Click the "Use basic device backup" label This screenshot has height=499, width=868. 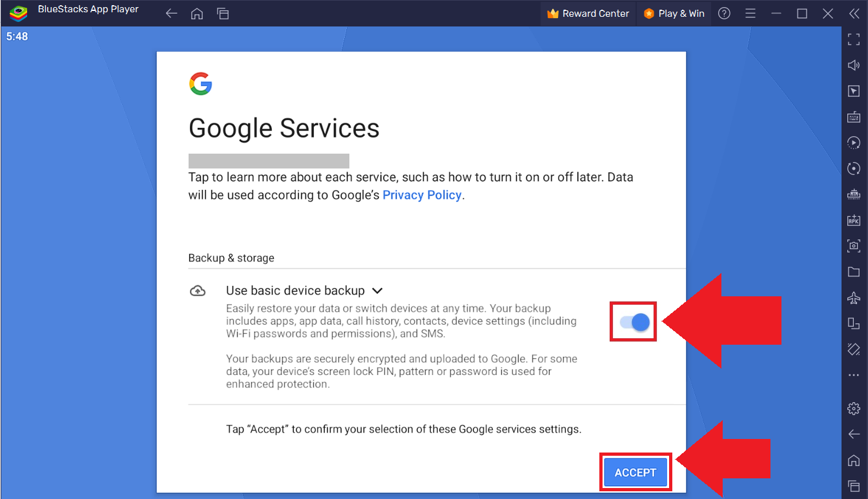coord(295,291)
